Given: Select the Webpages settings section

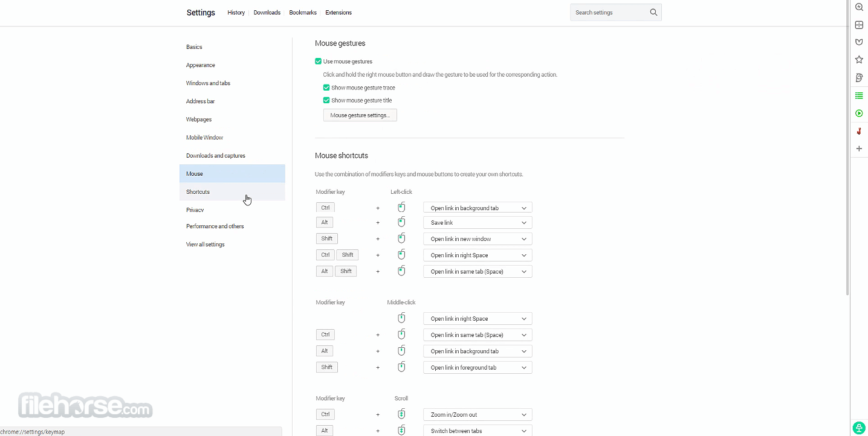Looking at the screenshot, I should click(232, 120).
